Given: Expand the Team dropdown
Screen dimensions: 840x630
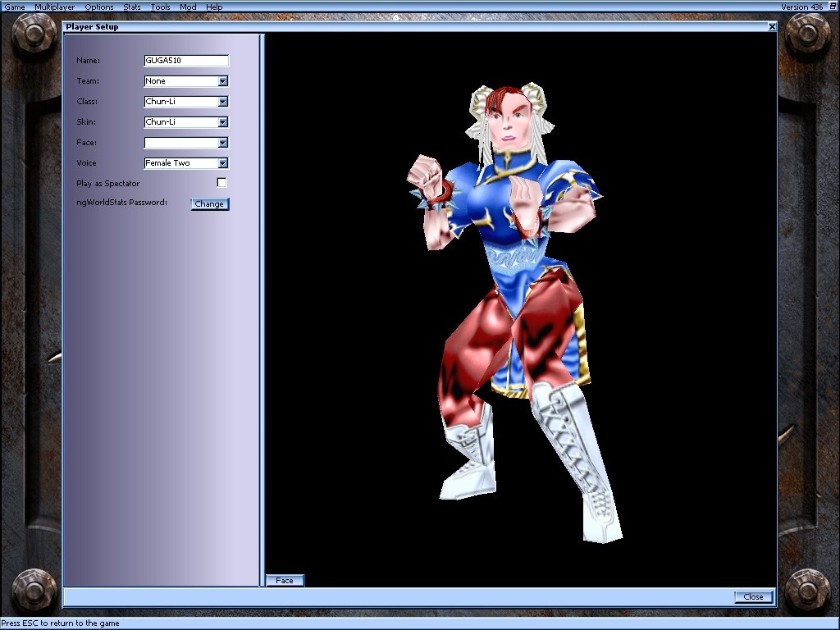Looking at the screenshot, I should click(x=223, y=81).
